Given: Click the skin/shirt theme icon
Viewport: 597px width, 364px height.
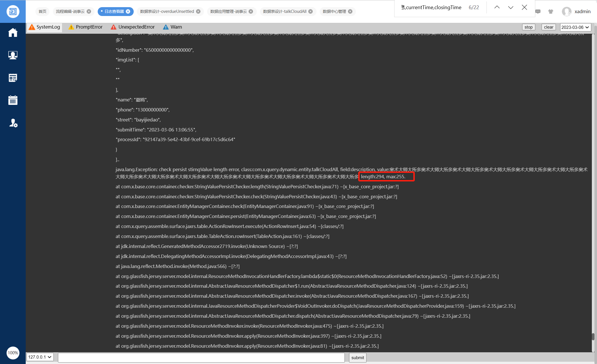Looking at the screenshot, I should click(550, 12).
